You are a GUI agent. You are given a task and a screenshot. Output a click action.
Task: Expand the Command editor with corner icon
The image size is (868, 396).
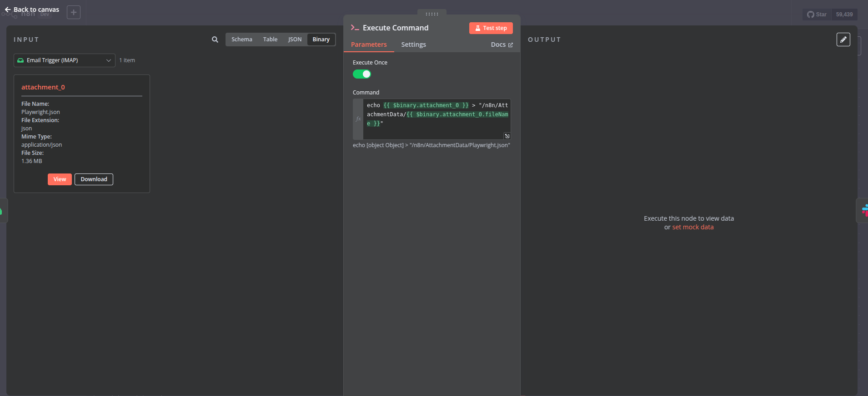point(507,136)
